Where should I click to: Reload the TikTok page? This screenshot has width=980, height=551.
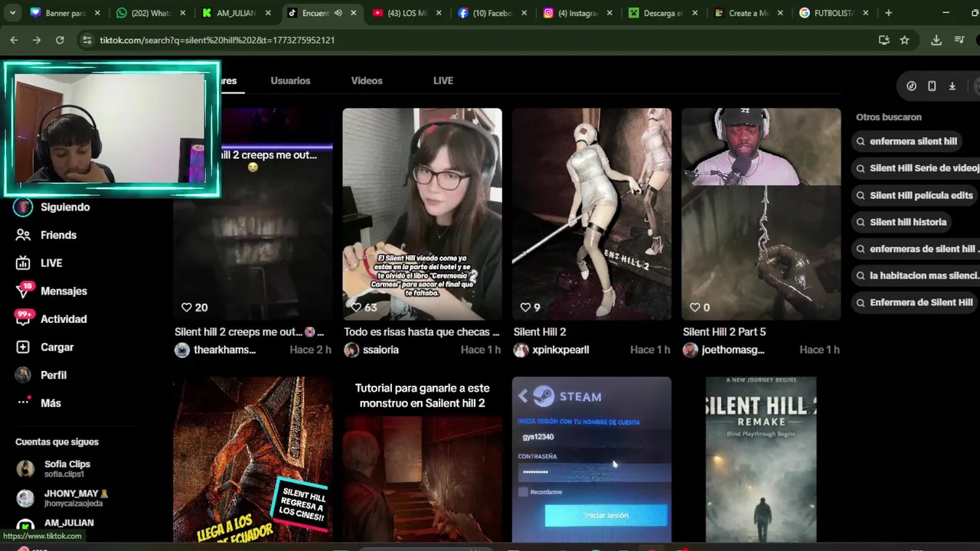(x=60, y=40)
